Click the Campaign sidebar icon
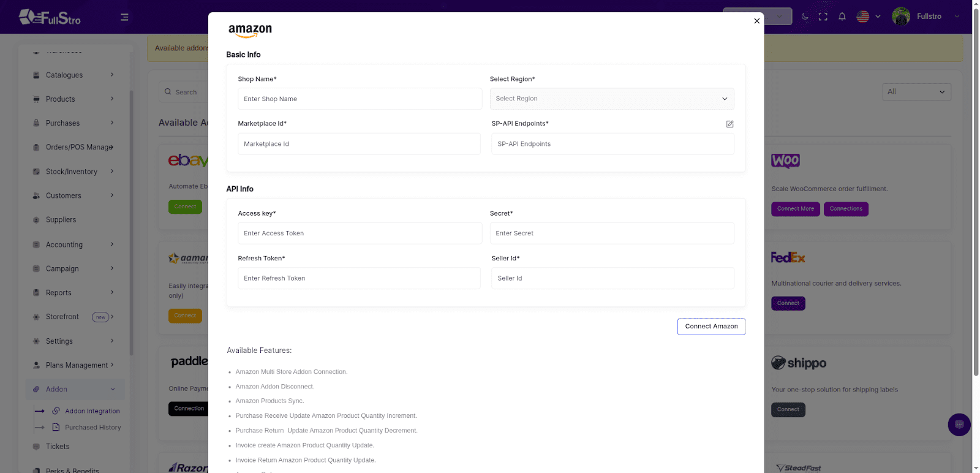Viewport: 980px width, 473px height. 36,268
